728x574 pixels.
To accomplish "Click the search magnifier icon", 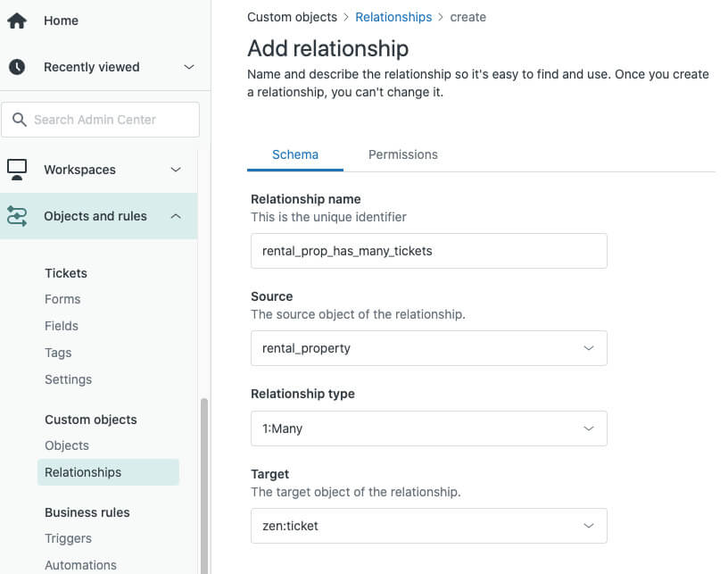I will click(19, 120).
